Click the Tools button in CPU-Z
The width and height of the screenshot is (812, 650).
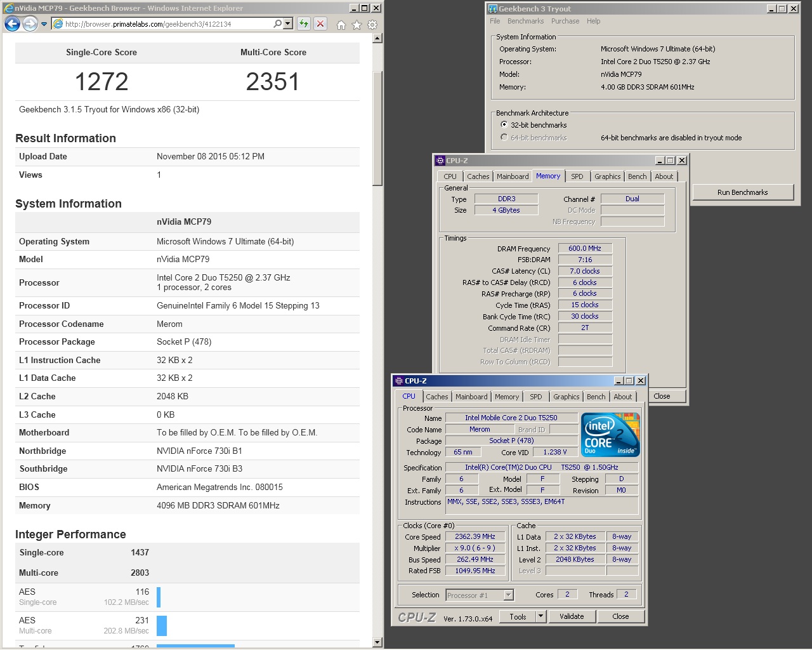click(518, 616)
